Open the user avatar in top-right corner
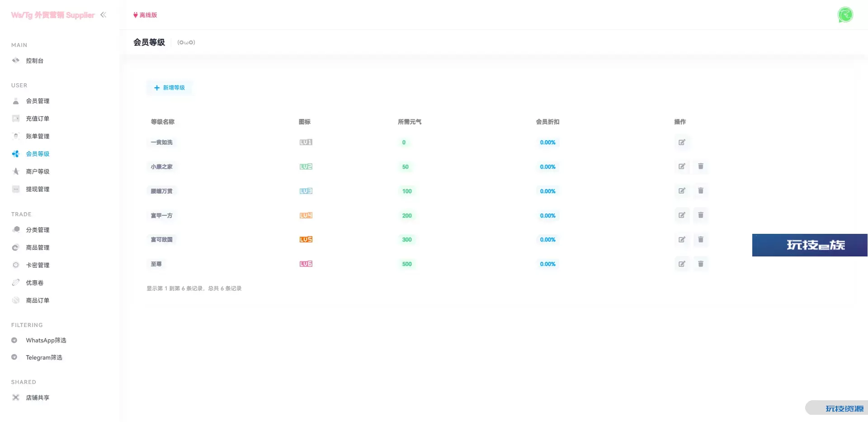The height and width of the screenshot is (422, 868). tap(845, 15)
